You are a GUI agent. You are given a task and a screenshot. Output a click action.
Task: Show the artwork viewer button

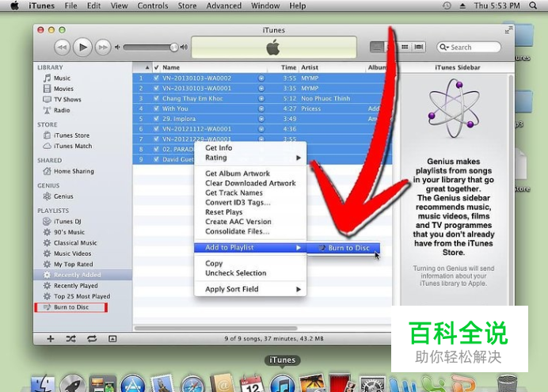coord(112,339)
